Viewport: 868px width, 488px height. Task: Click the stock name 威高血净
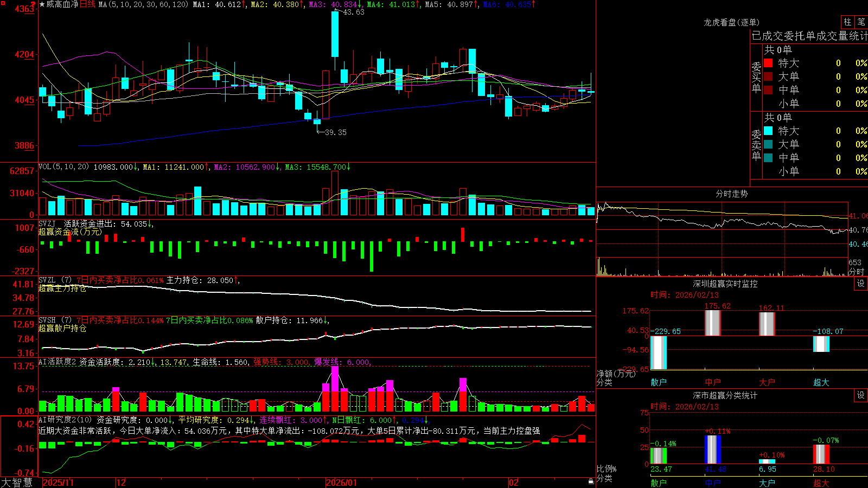[62, 4]
